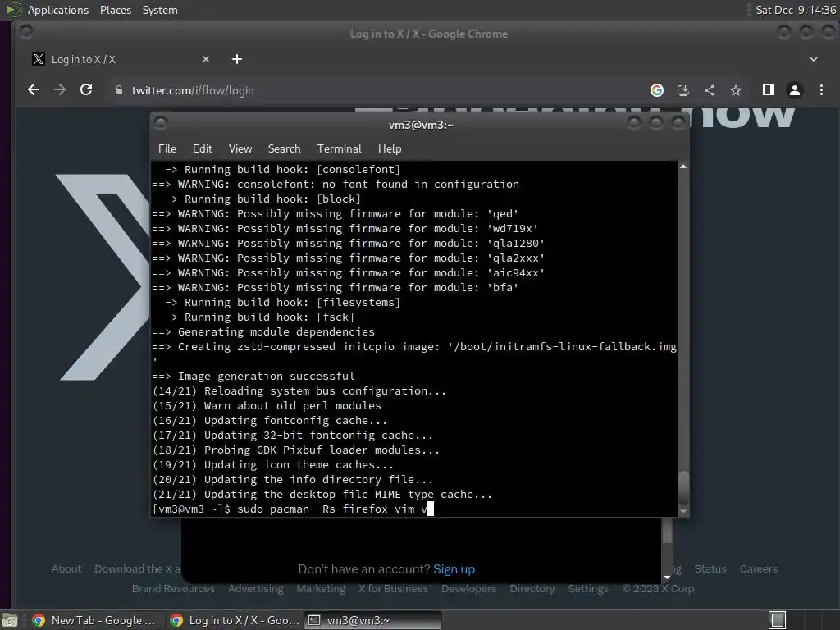Open a new Chrome tab

(237, 59)
